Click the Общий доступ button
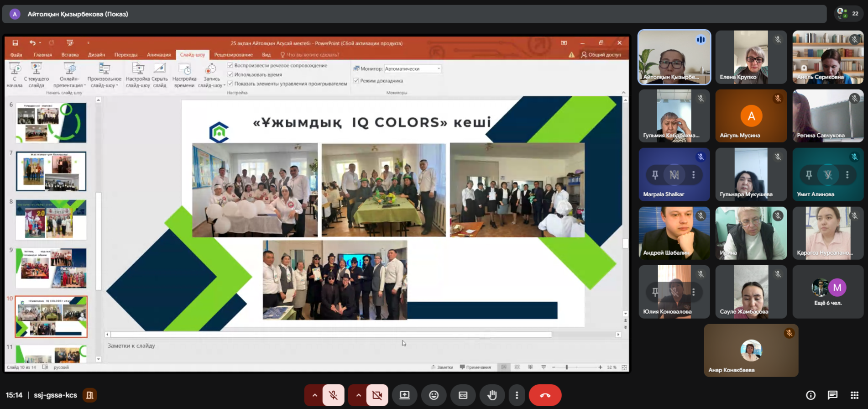This screenshot has width=868, height=409. (x=601, y=55)
